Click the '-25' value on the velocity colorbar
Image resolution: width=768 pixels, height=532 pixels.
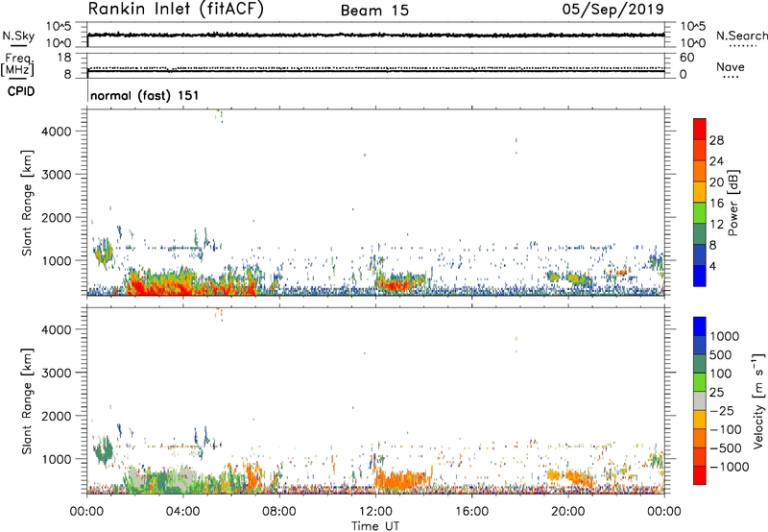pos(722,410)
